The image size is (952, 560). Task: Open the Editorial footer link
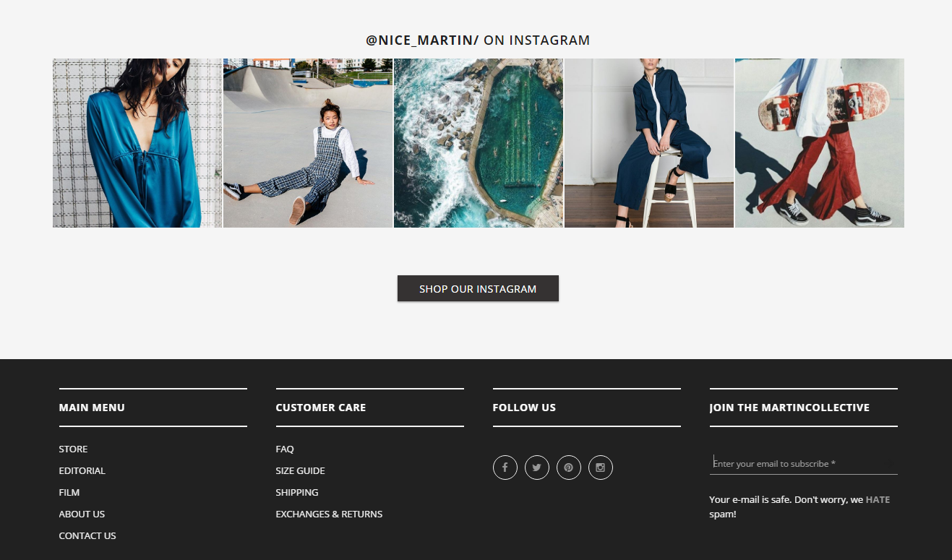(82, 471)
